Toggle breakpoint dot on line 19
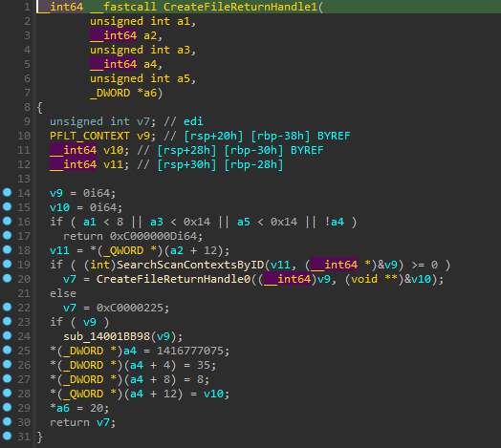The width and height of the screenshot is (501, 448). point(7,264)
